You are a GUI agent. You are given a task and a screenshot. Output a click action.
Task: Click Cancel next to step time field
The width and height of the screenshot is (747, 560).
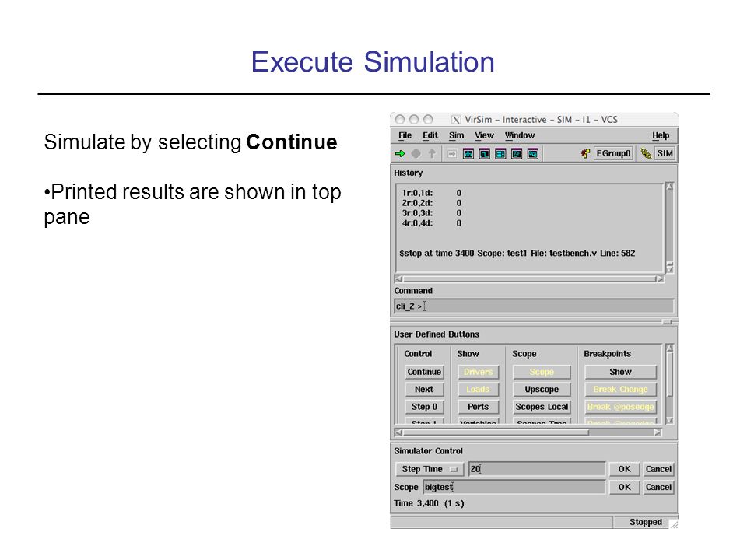tap(658, 469)
